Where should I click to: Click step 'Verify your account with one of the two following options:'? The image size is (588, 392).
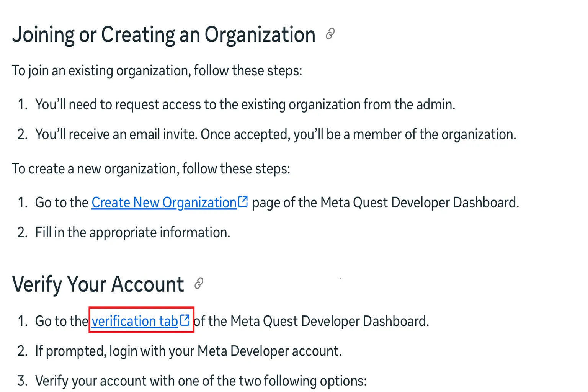click(x=201, y=381)
